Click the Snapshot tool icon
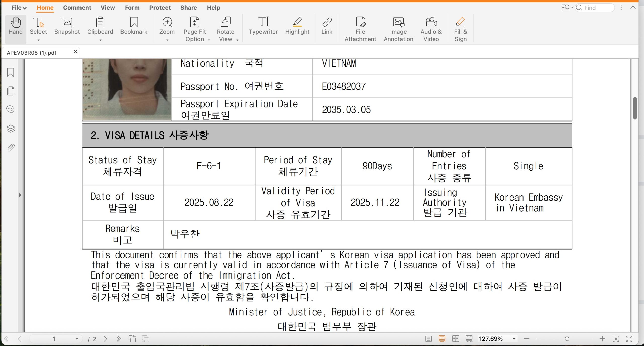644x346 pixels. click(67, 23)
